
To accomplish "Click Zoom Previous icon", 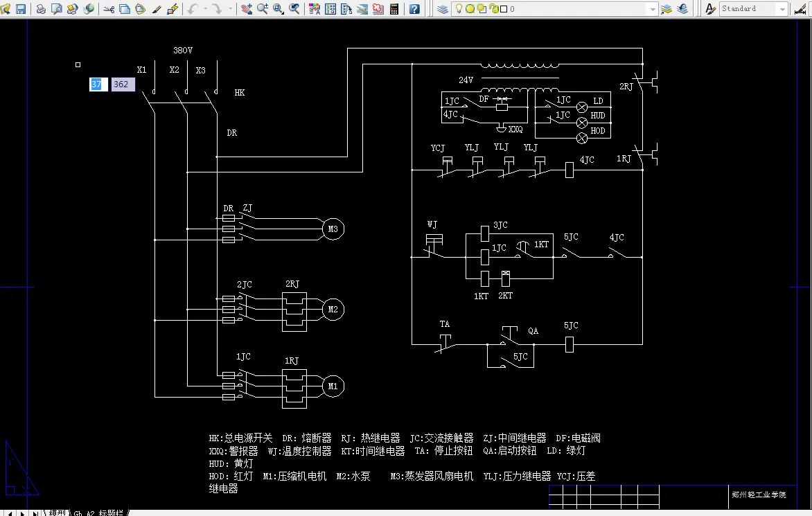I will pyautogui.click(x=294, y=8).
